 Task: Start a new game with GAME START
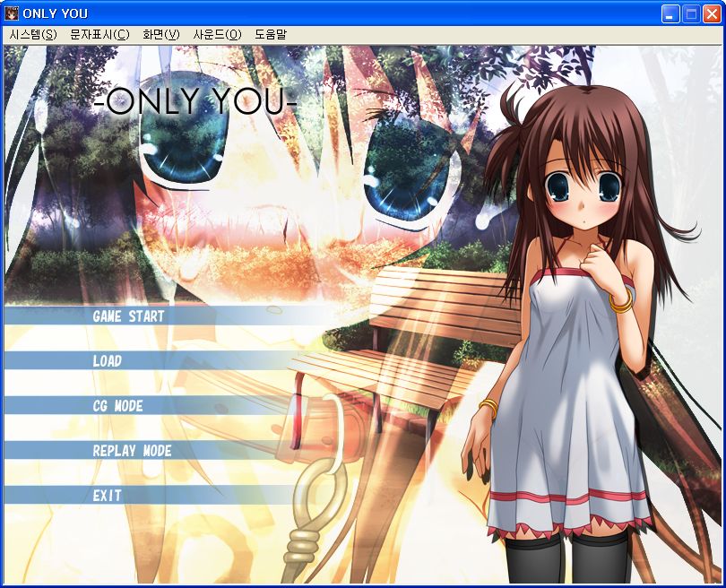[128, 316]
